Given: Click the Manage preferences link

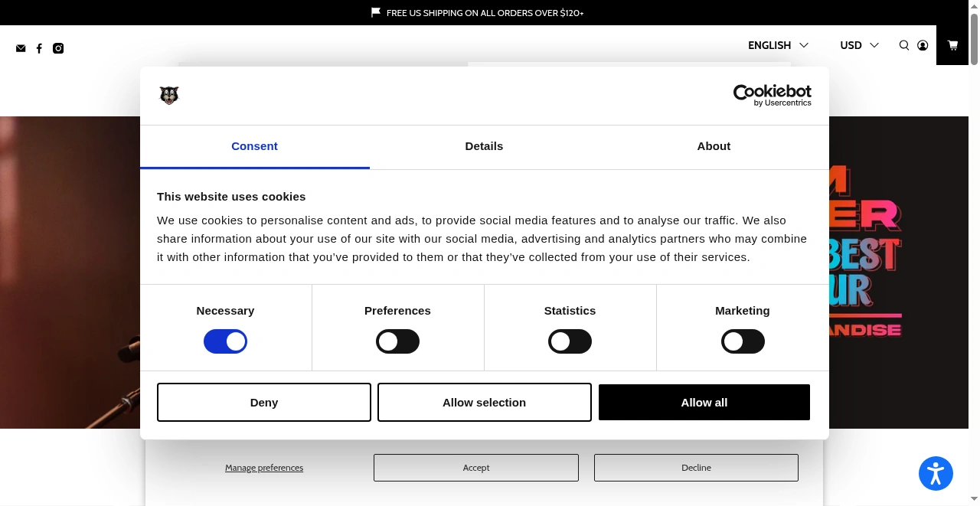Looking at the screenshot, I should tap(264, 468).
